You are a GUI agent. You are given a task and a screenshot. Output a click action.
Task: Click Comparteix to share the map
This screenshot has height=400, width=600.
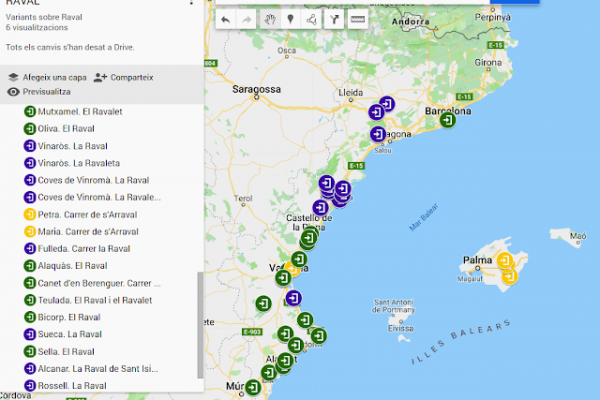coord(123,77)
